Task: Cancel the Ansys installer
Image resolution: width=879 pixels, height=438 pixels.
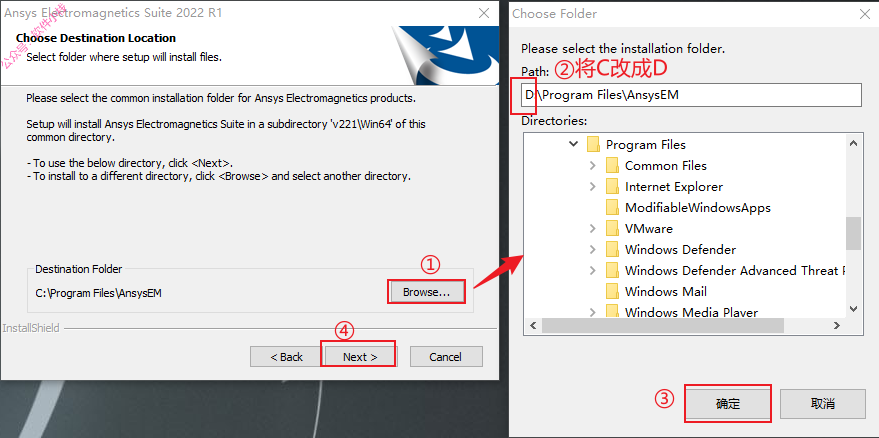Action: (x=446, y=357)
